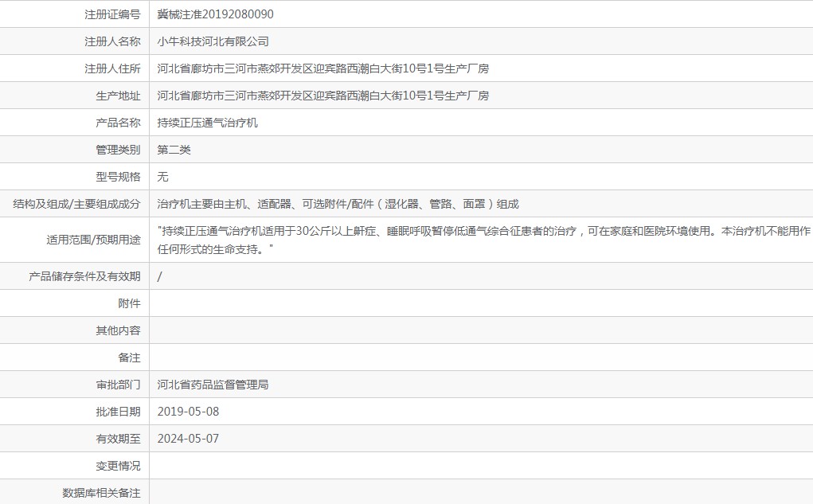Screen dimensions: 813x504
Task: Click the intended-use paragraph about 30公斤以上鼾症
Action: point(484,240)
